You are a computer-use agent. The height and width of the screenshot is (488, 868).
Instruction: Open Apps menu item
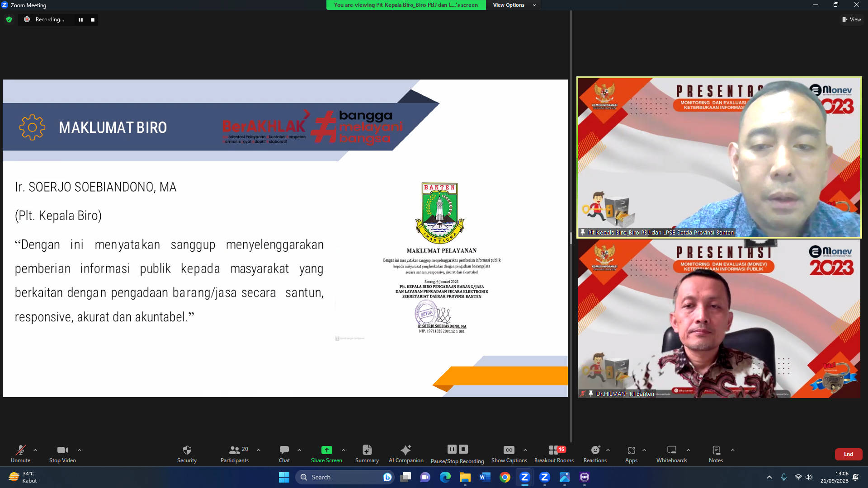[631, 450]
